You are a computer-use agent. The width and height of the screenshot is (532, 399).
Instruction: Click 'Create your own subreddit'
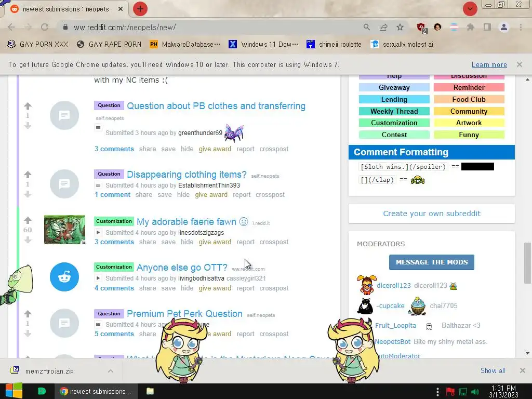coord(432,214)
